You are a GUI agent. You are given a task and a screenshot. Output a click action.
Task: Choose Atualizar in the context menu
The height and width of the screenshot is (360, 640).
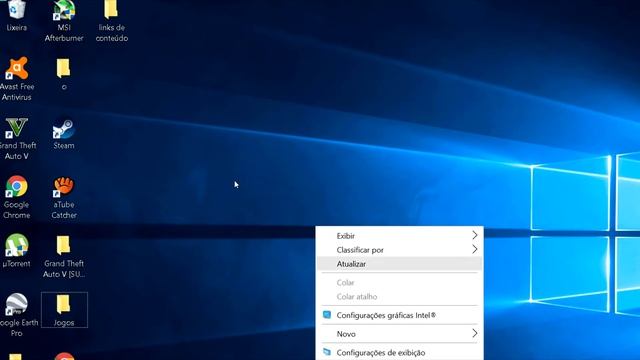click(400, 264)
